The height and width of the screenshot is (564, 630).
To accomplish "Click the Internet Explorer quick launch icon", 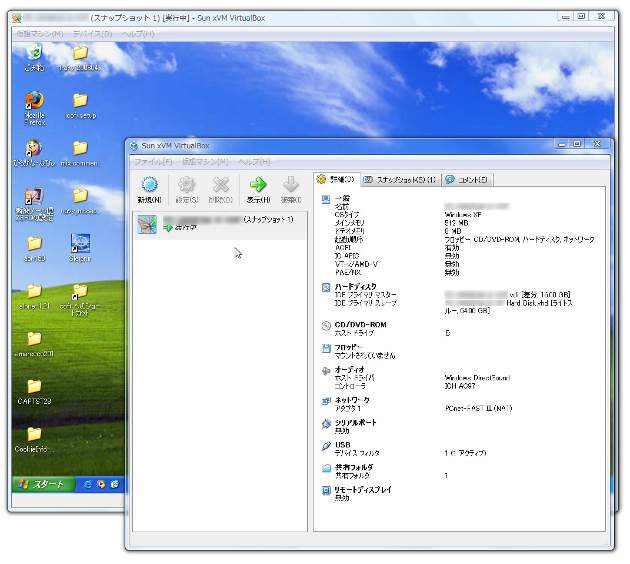I will click(87, 484).
